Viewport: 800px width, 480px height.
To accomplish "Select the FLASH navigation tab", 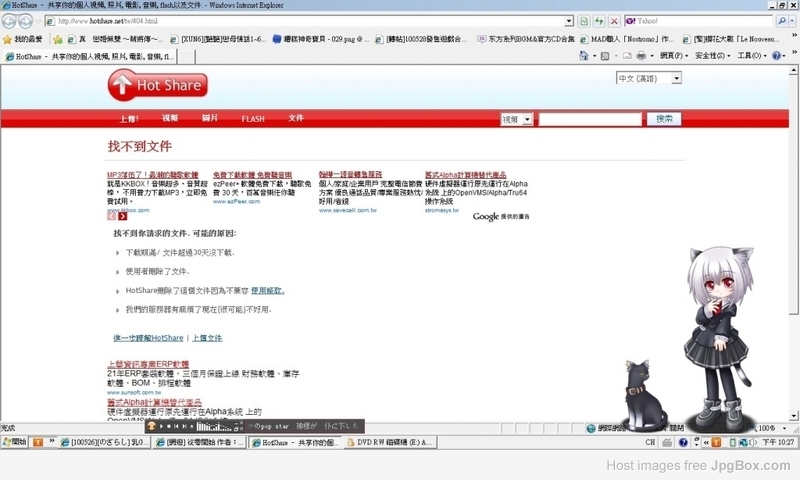I will click(x=253, y=119).
